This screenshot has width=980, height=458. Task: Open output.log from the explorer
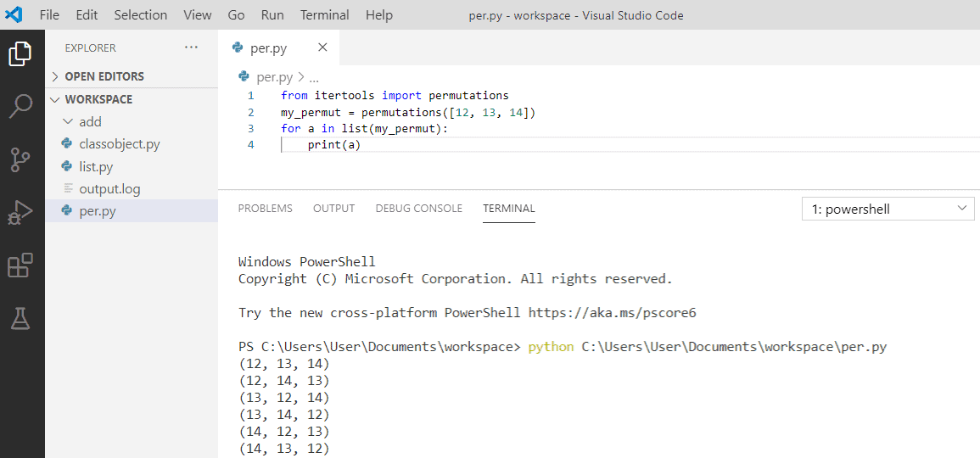pyautogui.click(x=110, y=188)
